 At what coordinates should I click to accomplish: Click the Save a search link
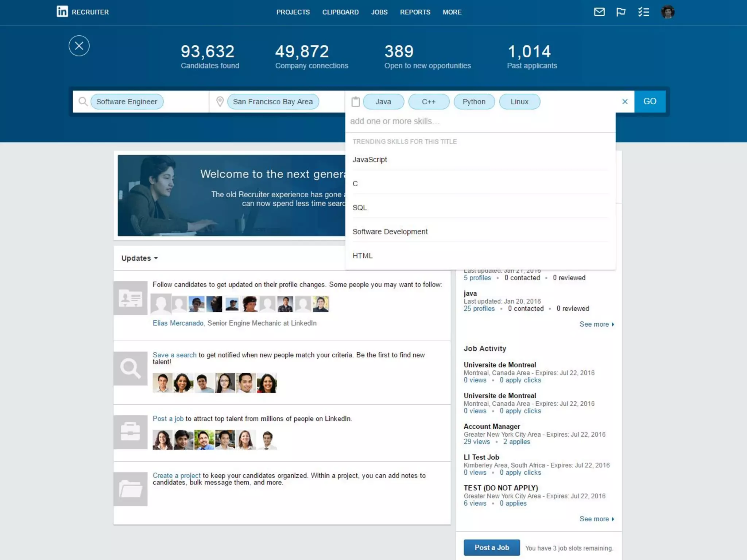tap(174, 355)
